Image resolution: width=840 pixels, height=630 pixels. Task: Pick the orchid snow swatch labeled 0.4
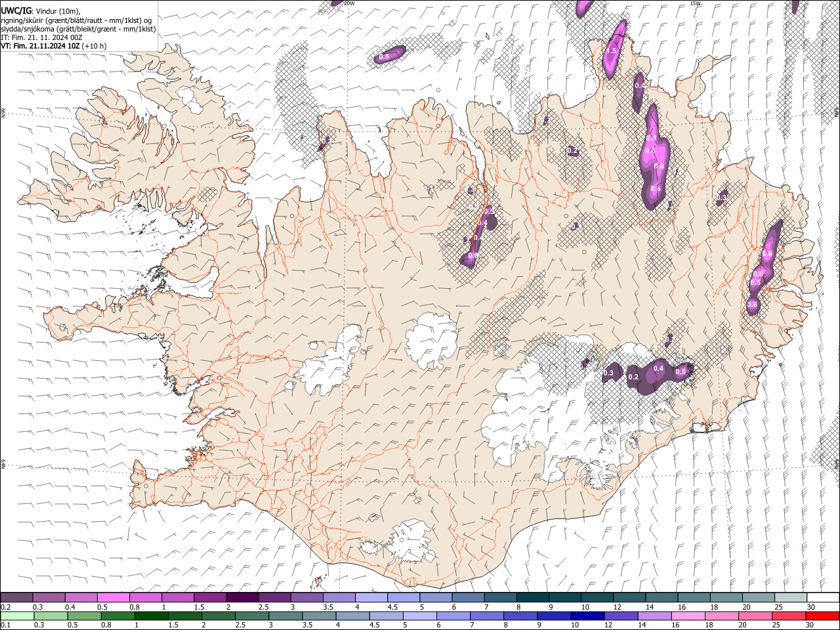[81, 597]
